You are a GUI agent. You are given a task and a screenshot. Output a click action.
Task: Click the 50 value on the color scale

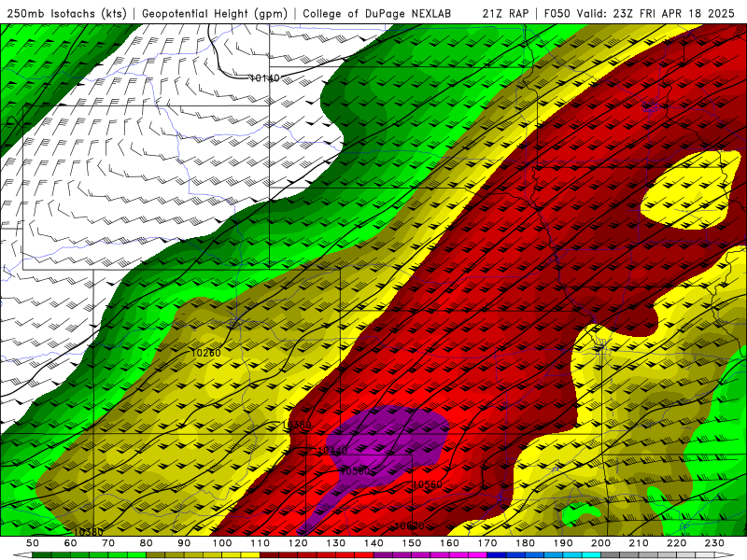click(x=33, y=543)
